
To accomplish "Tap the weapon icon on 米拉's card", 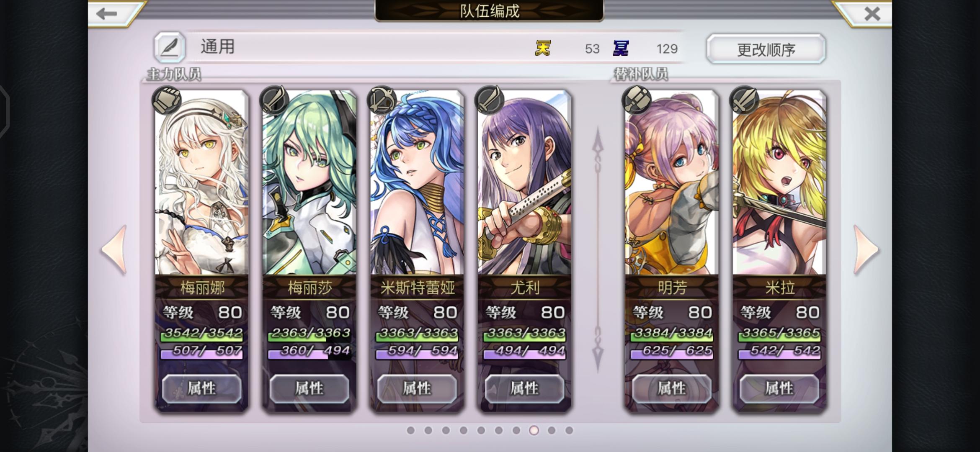I will (x=744, y=100).
